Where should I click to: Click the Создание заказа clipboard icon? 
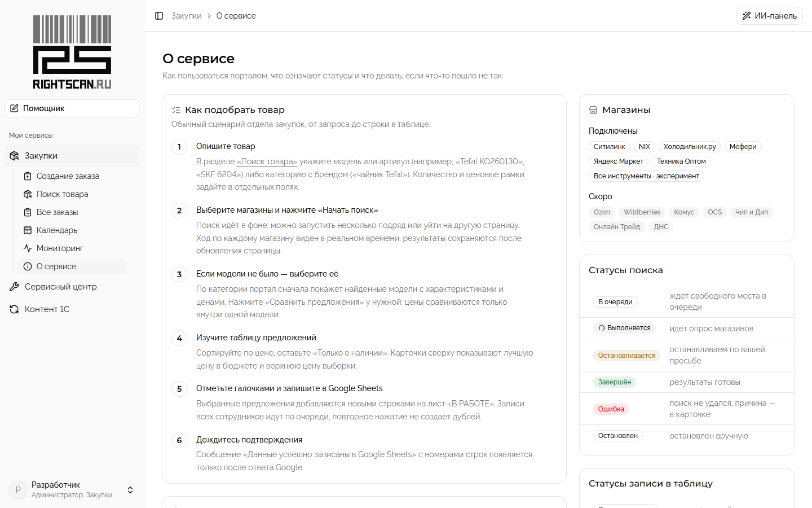[x=28, y=176]
